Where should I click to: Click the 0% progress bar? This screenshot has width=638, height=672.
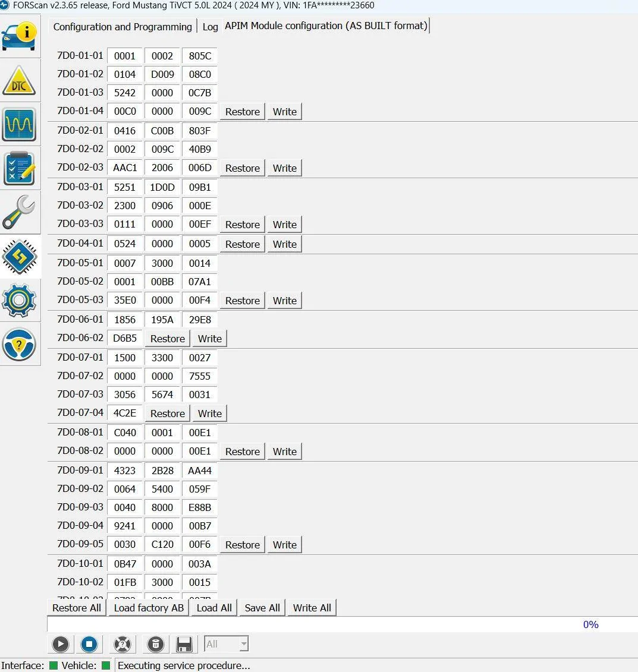coord(342,624)
